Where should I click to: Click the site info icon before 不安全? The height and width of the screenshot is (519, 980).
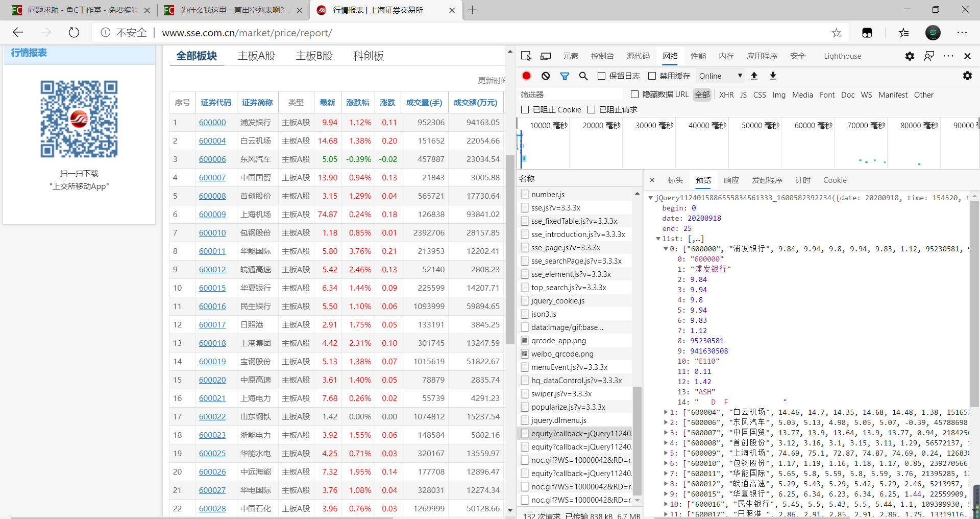point(106,33)
